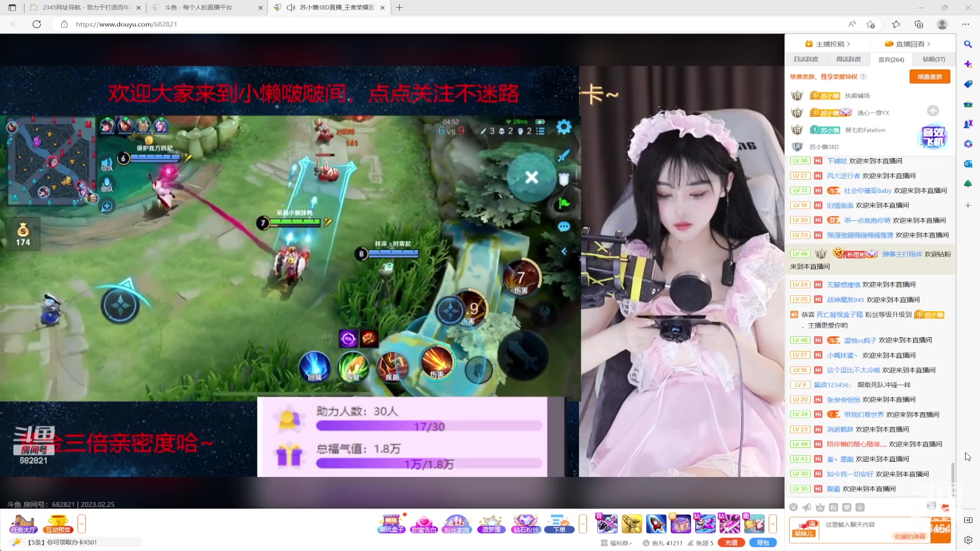Open the 潮玩盒子 box icon

tap(391, 524)
